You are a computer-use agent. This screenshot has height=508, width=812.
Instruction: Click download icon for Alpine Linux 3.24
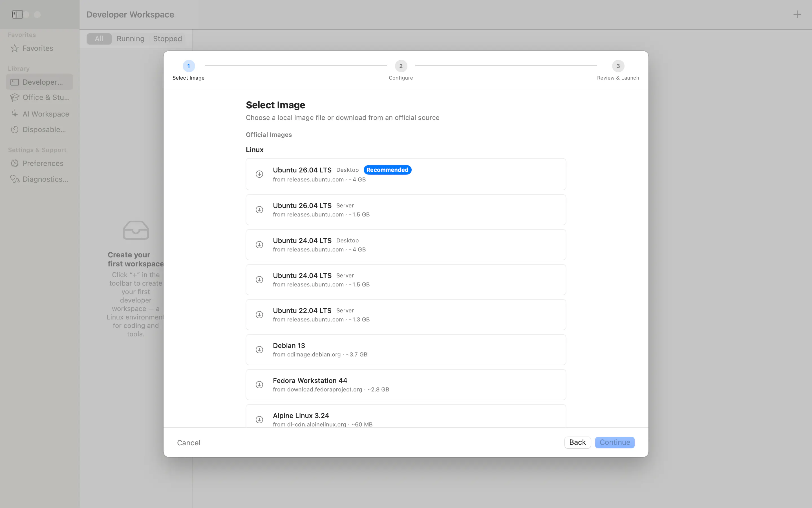259,420
